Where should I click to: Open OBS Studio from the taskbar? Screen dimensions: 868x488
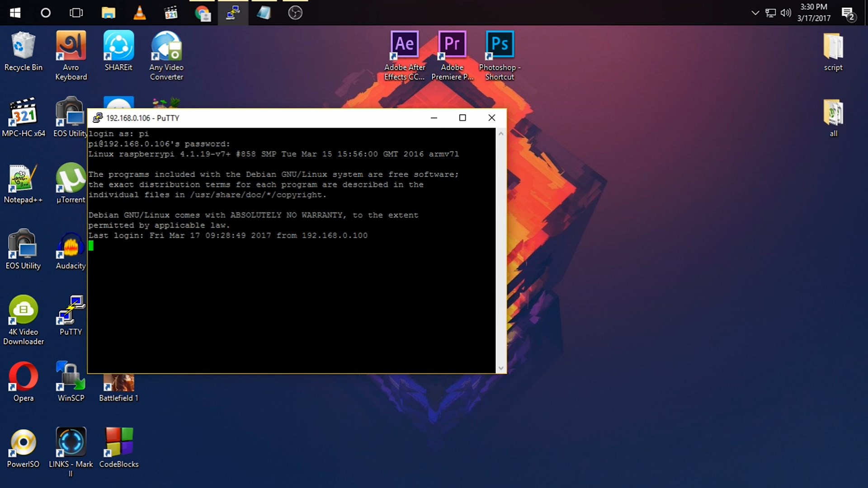pyautogui.click(x=295, y=13)
